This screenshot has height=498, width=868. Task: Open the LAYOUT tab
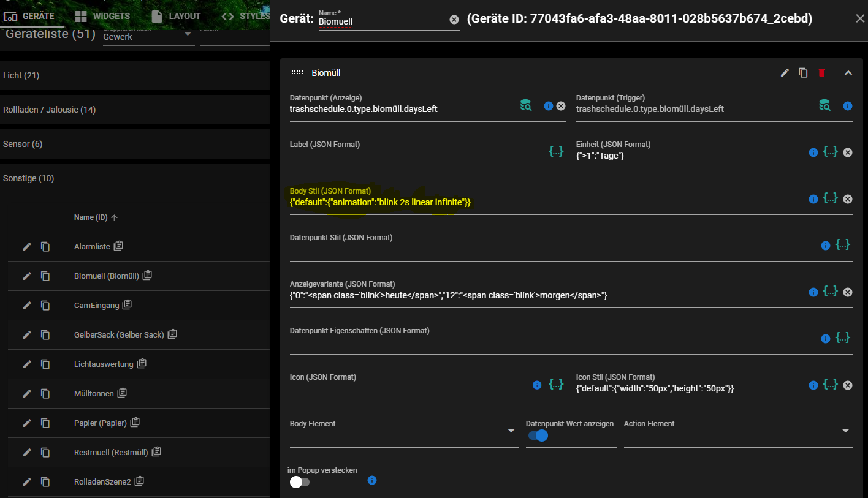click(x=175, y=16)
